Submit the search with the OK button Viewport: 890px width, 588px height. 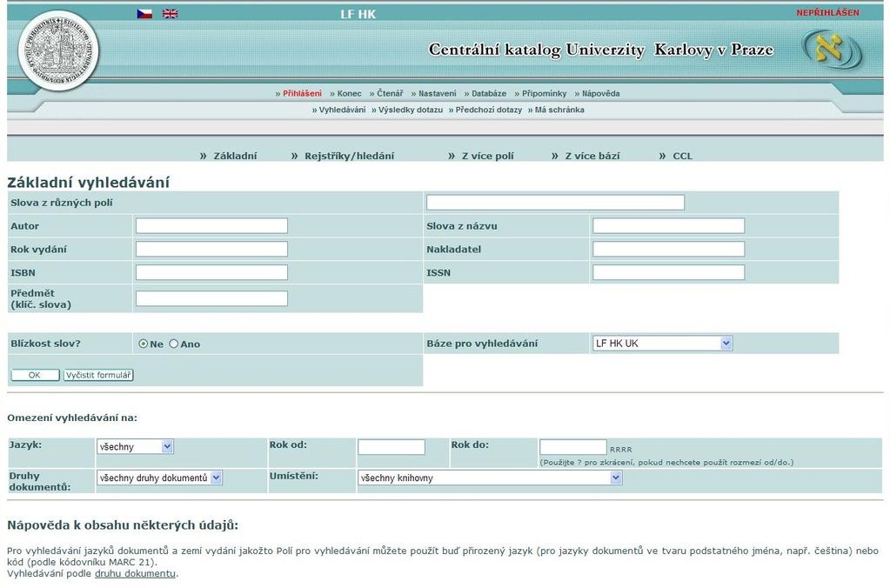click(35, 375)
